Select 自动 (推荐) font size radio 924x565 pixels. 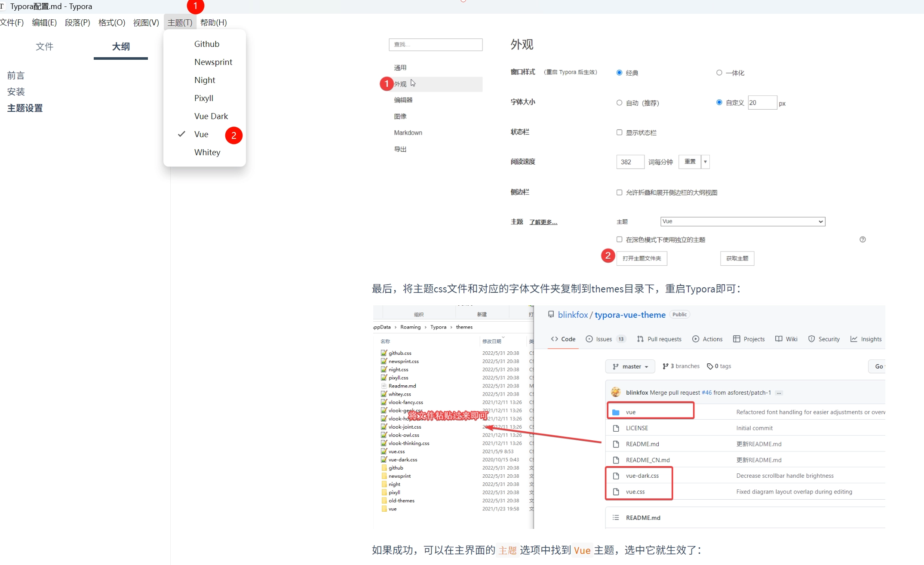click(x=619, y=103)
